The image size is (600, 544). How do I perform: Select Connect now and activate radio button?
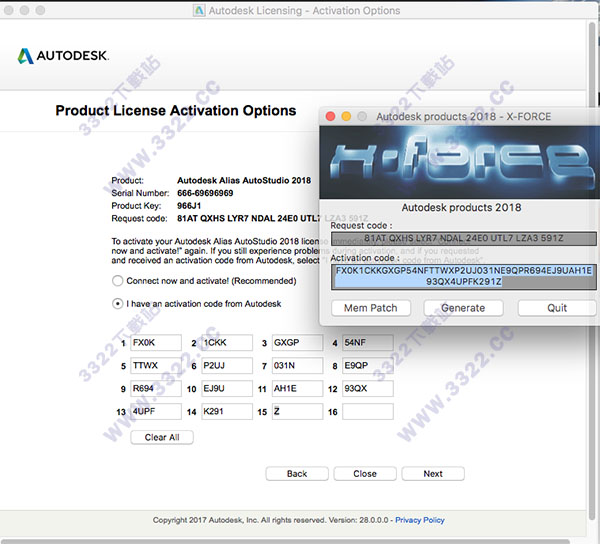tap(117, 281)
